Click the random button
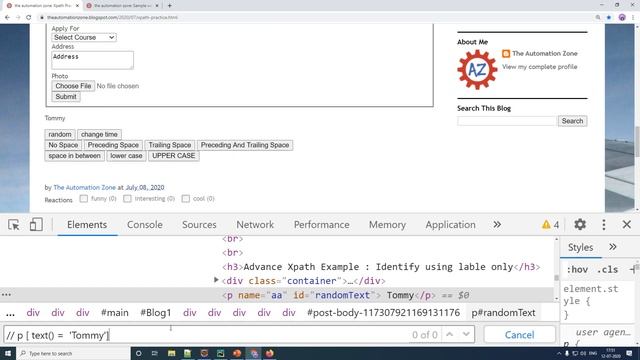This screenshot has width=640, height=360. pos(60,134)
